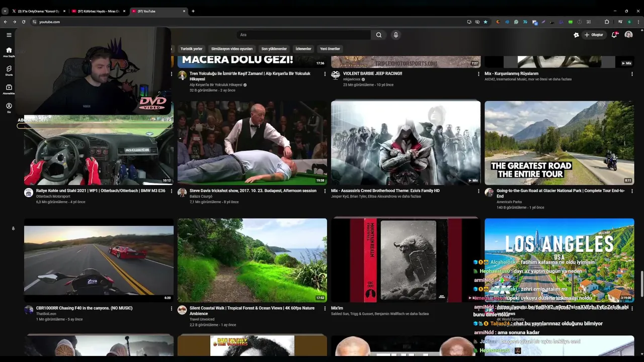View site information icon beside youtube.com
Viewport: 644px width, 362px height.
[34, 22]
